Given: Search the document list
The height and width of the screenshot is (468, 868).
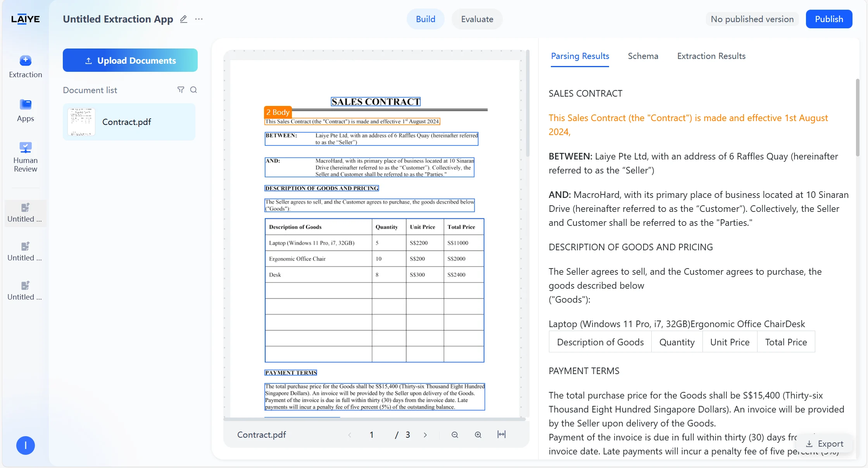Looking at the screenshot, I should coord(193,90).
